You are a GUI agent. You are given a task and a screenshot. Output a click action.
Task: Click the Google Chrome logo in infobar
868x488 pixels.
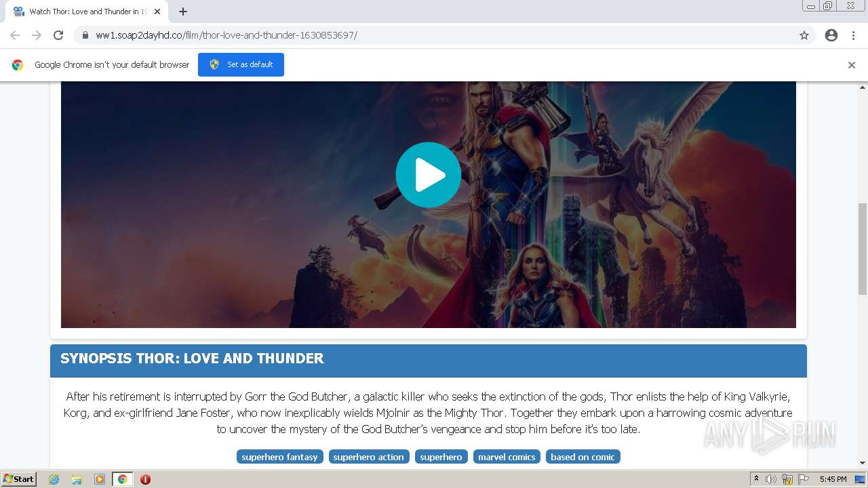pos(18,65)
